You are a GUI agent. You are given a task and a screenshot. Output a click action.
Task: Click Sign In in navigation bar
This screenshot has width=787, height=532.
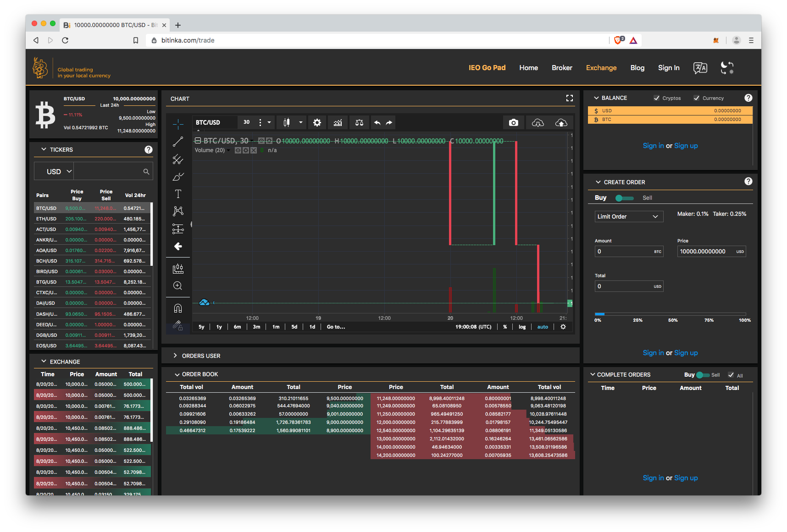pyautogui.click(x=669, y=68)
